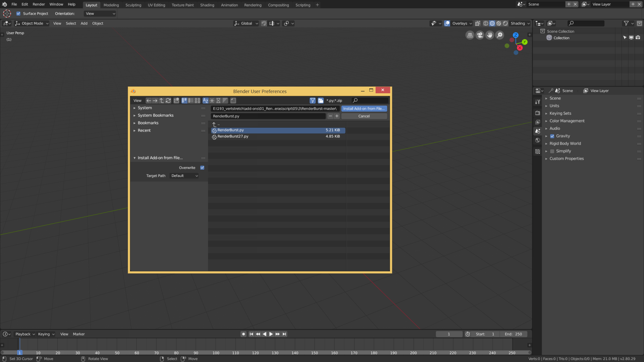
Task: Open the Edit menu
Action: (x=25, y=4)
